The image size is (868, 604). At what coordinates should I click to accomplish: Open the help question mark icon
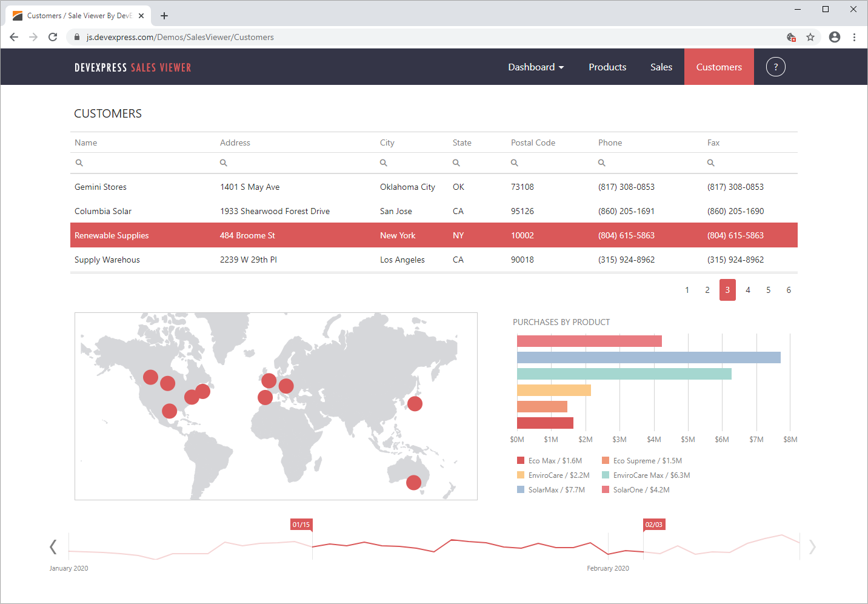coord(776,67)
